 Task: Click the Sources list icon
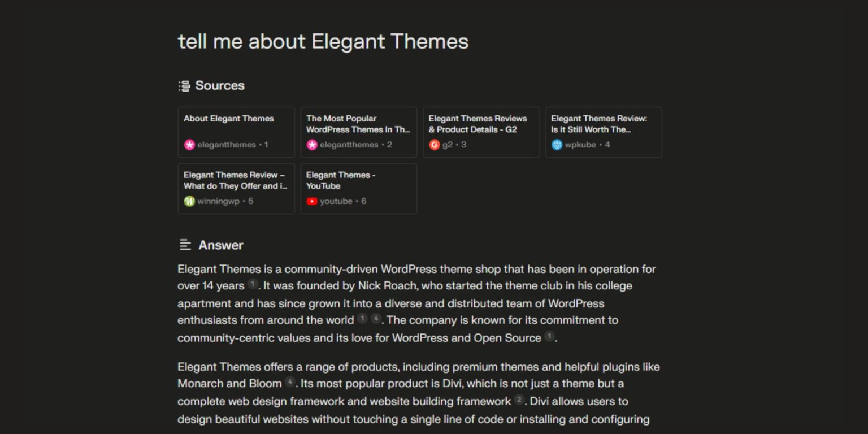(x=184, y=86)
